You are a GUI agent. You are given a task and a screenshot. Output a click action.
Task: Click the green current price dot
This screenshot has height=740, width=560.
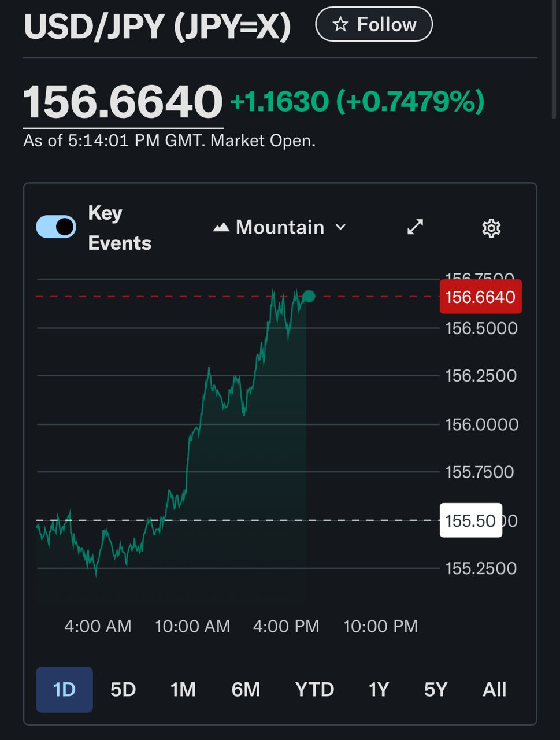[309, 297]
